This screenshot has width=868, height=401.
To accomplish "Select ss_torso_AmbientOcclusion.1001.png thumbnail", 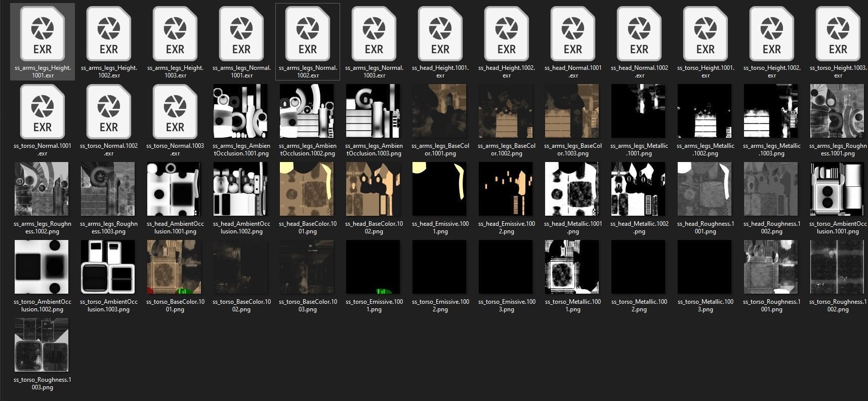I will pyautogui.click(x=837, y=189).
